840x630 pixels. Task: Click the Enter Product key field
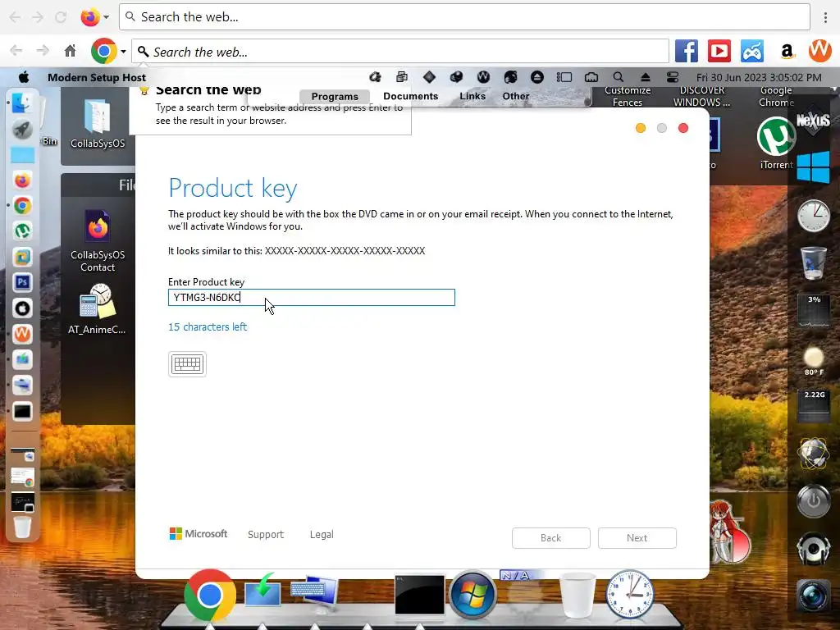tap(311, 297)
